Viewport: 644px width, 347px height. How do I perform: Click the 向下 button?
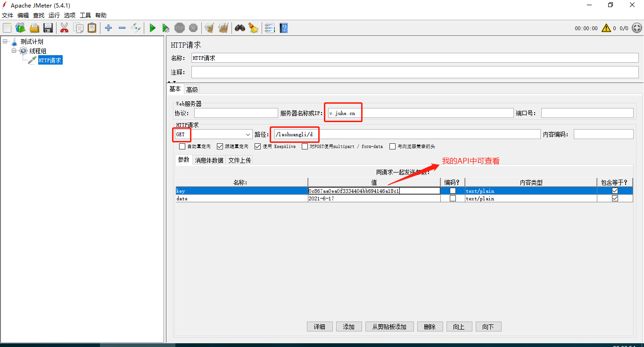tap(488, 327)
